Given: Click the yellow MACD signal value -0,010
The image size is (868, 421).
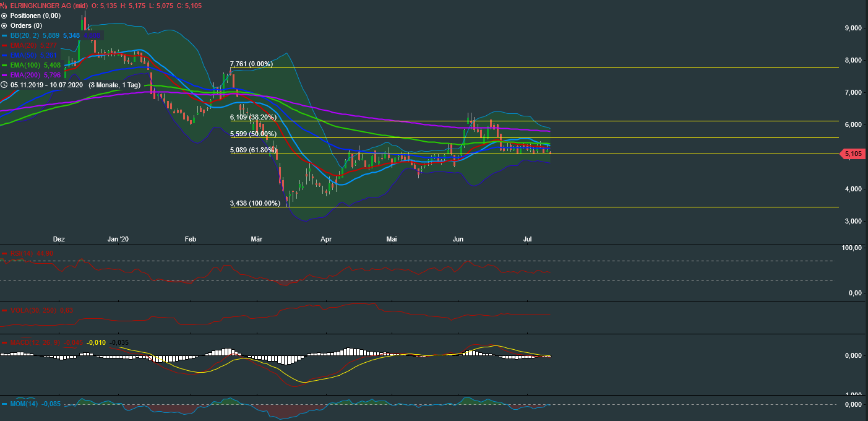Looking at the screenshot, I should tap(96, 342).
